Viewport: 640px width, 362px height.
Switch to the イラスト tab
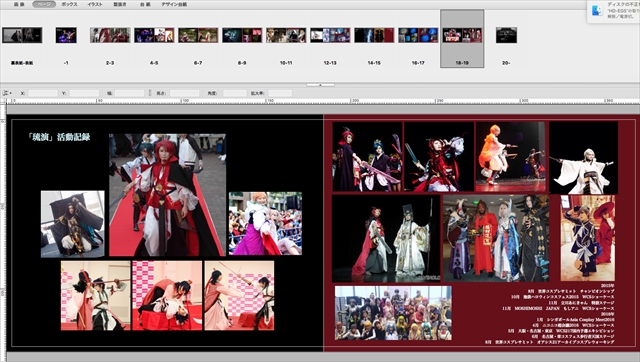[x=95, y=4]
